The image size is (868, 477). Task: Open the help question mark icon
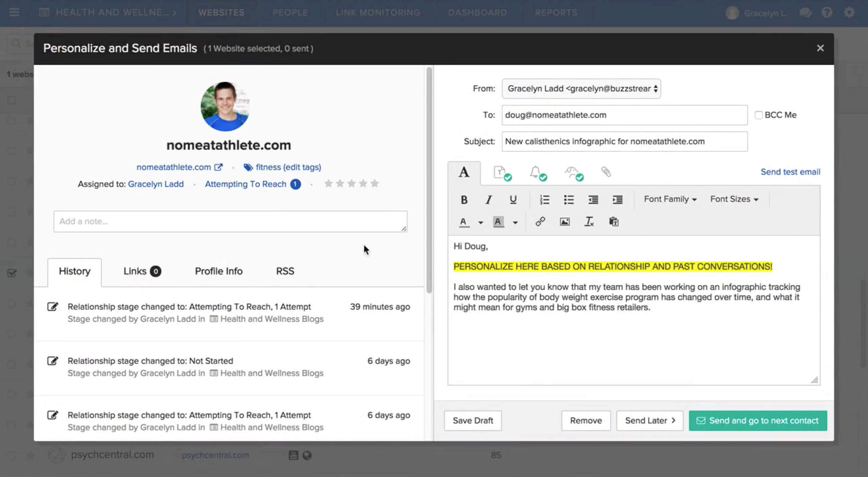(x=827, y=13)
